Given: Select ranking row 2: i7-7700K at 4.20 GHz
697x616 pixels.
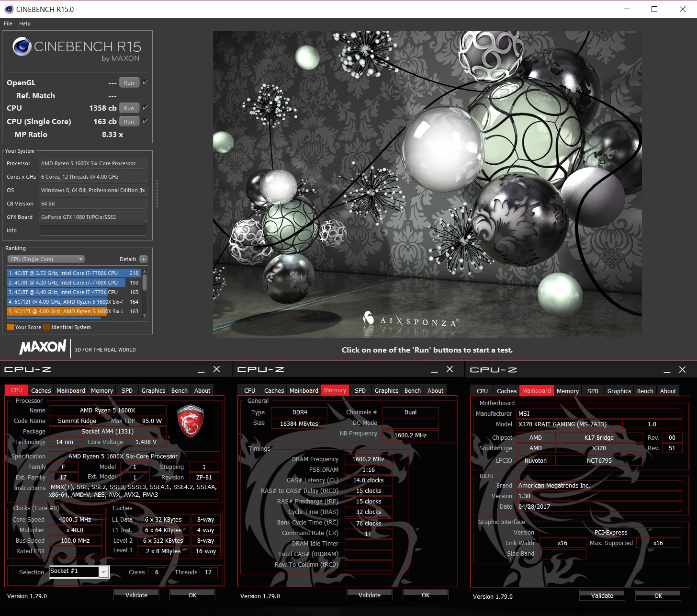Looking at the screenshot, I should 73,283.
